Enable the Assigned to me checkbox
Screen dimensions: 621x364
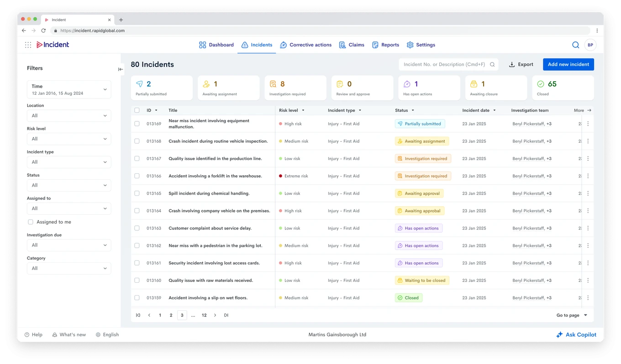31,222
